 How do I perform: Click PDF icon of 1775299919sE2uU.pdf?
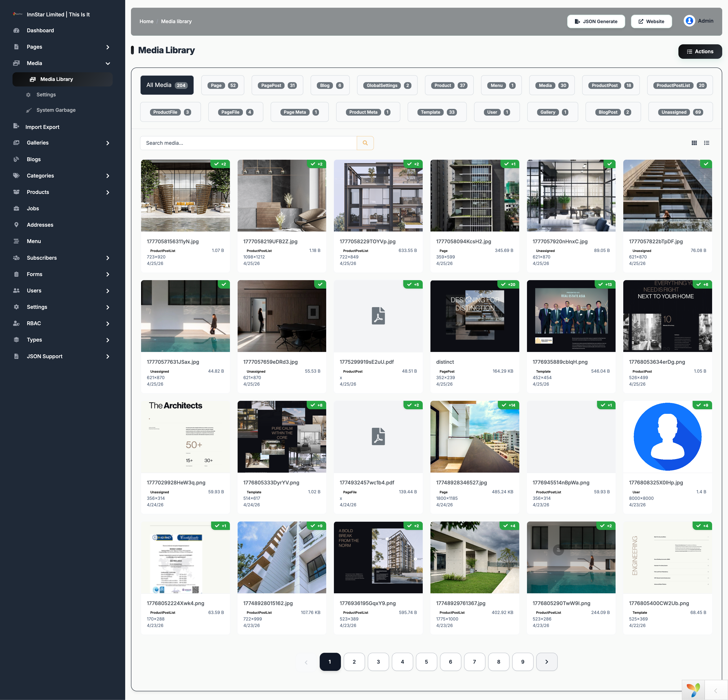click(x=378, y=316)
